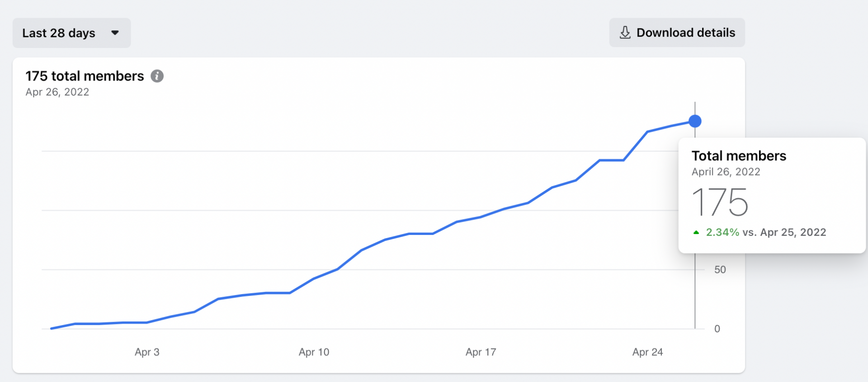Select the Apr 10 axis label
Screen dimensions: 868x382
(x=314, y=352)
